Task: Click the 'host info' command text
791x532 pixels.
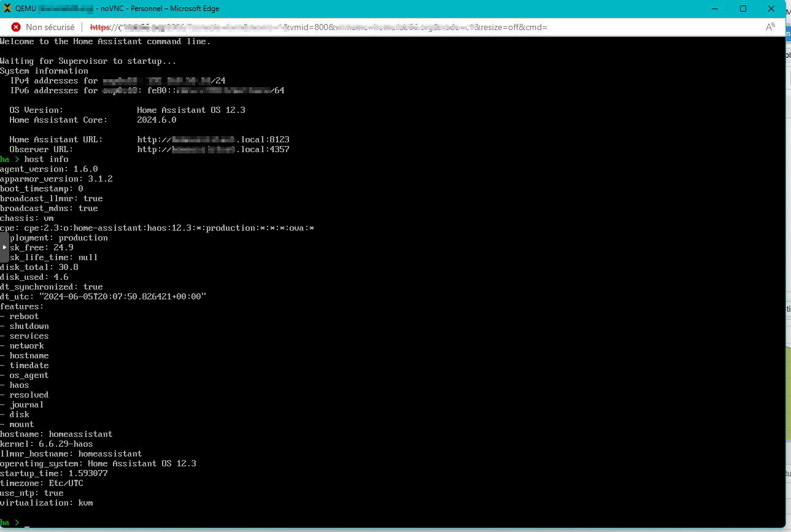Action: (x=47, y=160)
